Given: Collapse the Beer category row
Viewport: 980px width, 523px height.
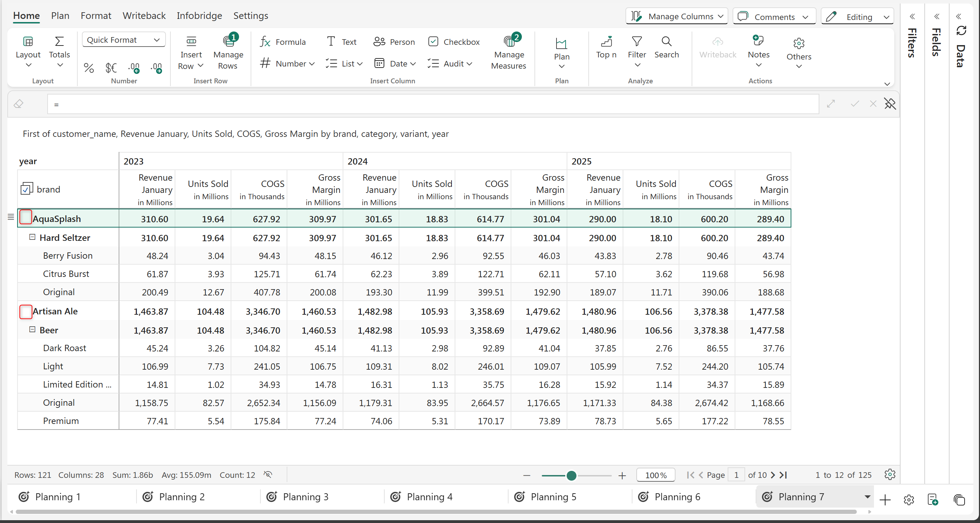Looking at the screenshot, I should [32, 330].
